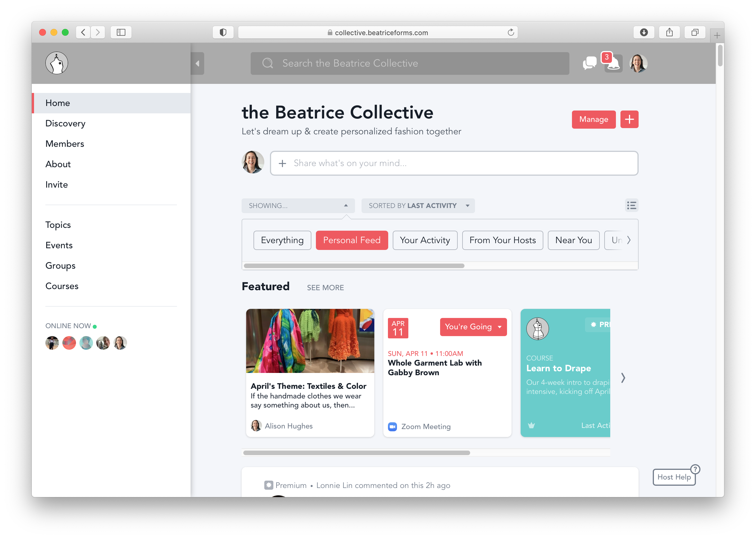The height and width of the screenshot is (539, 756).
Task: Open Discovery in sidebar
Action: click(111, 124)
